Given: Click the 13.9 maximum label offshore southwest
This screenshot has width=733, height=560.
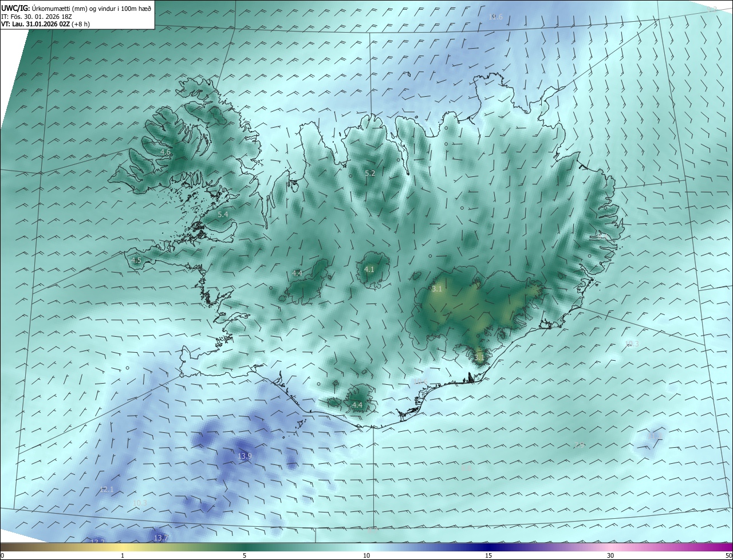Looking at the screenshot, I should click(x=245, y=456).
